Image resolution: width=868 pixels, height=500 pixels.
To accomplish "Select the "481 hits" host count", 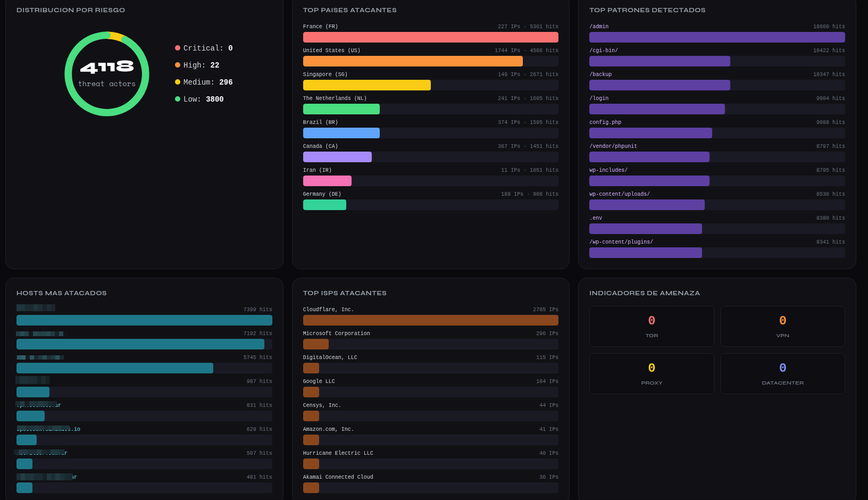I will point(260,477).
